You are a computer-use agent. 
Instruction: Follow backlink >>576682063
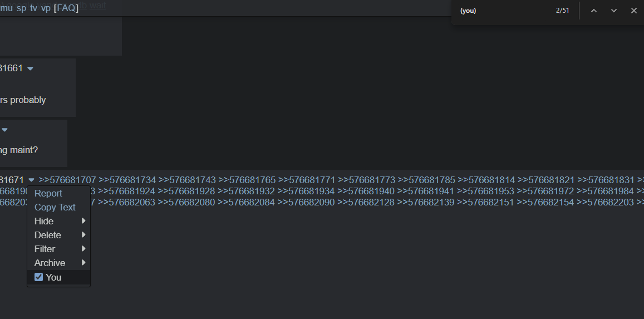(126, 203)
